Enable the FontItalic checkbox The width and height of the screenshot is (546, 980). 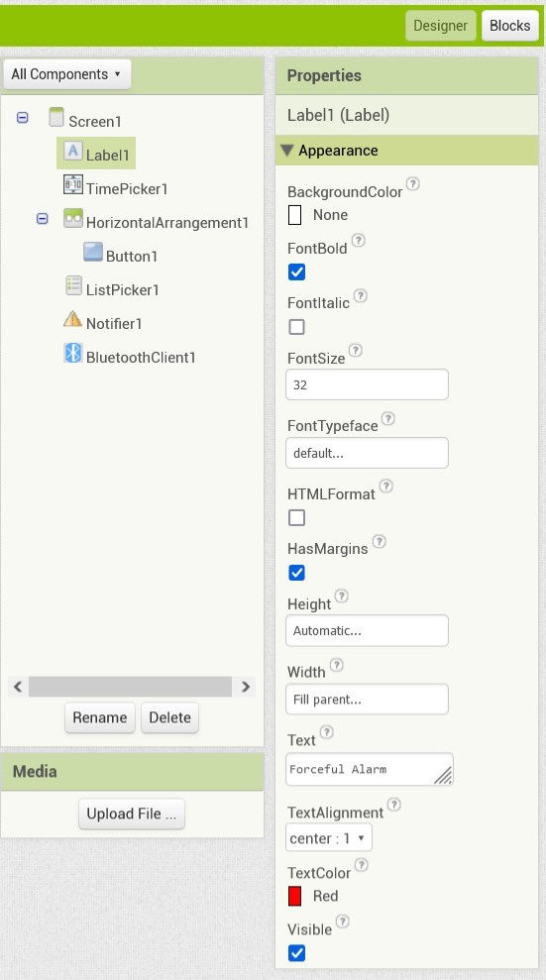296,327
